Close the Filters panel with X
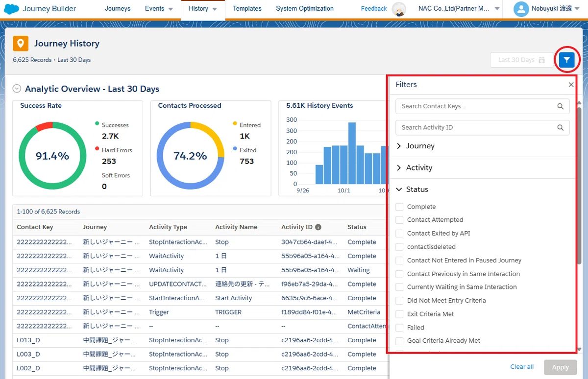 (571, 85)
